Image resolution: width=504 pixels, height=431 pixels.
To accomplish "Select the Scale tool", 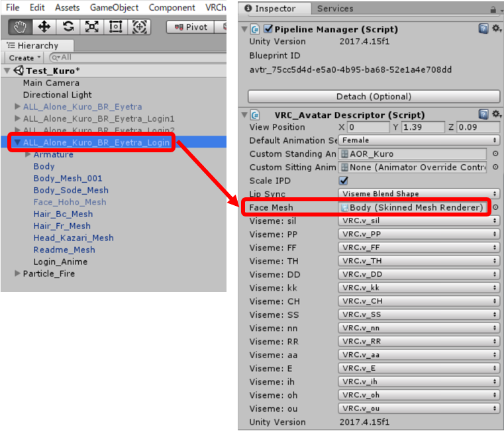I will (x=91, y=26).
